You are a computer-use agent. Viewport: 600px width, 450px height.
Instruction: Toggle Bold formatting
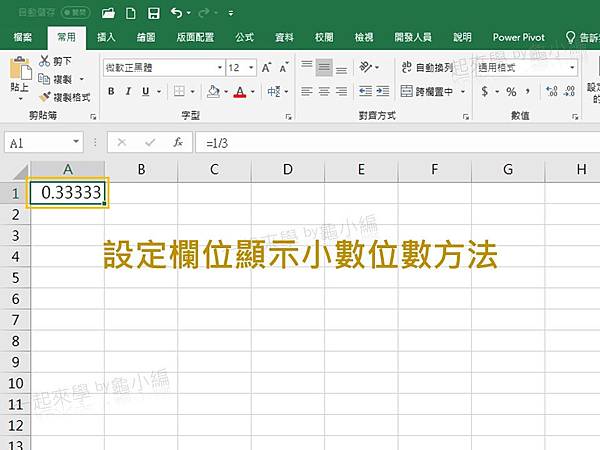[111, 91]
